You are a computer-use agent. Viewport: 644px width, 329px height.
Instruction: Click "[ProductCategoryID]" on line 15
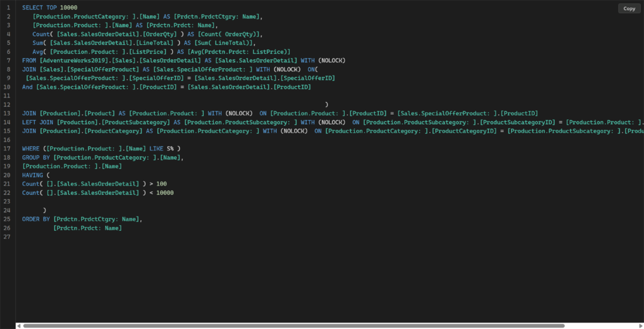click(x=465, y=131)
